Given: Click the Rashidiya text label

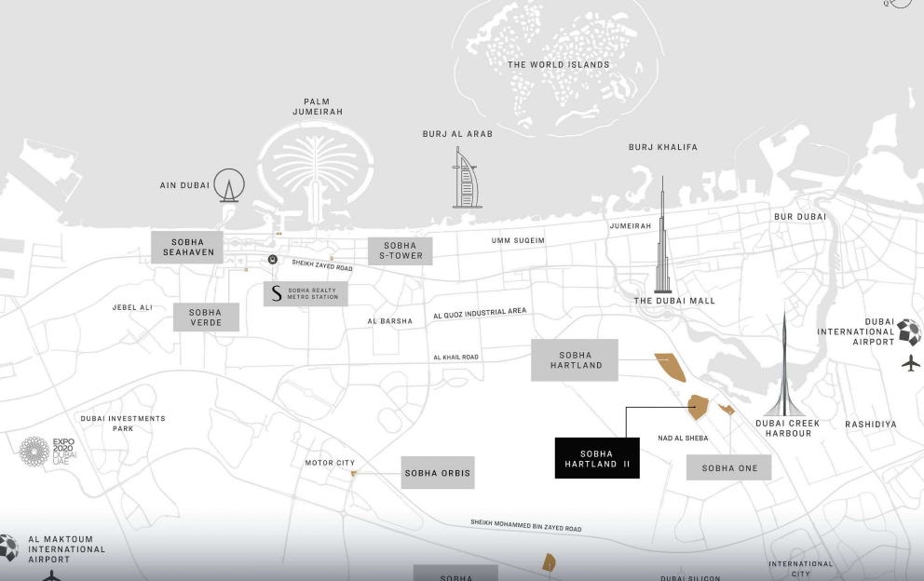Looking at the screenshot, I should (x=870, y=425).
